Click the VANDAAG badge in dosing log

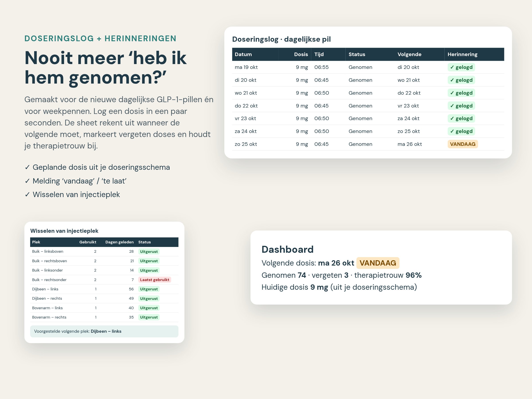[x=462, y=144]
